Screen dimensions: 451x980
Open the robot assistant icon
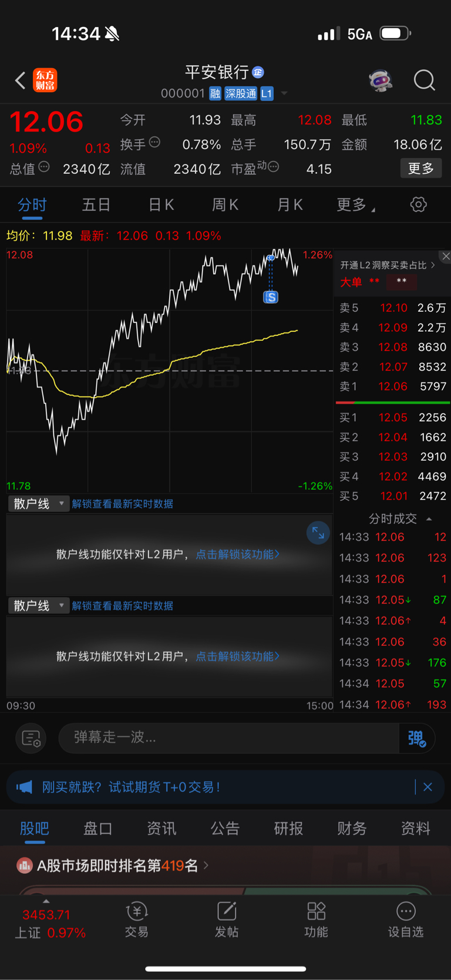381,80
